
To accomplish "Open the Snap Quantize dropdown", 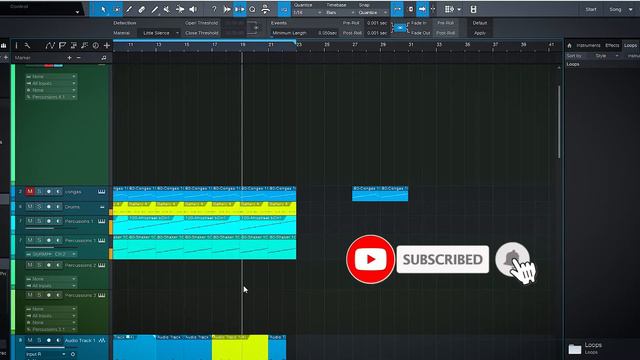I will (373, 13).
